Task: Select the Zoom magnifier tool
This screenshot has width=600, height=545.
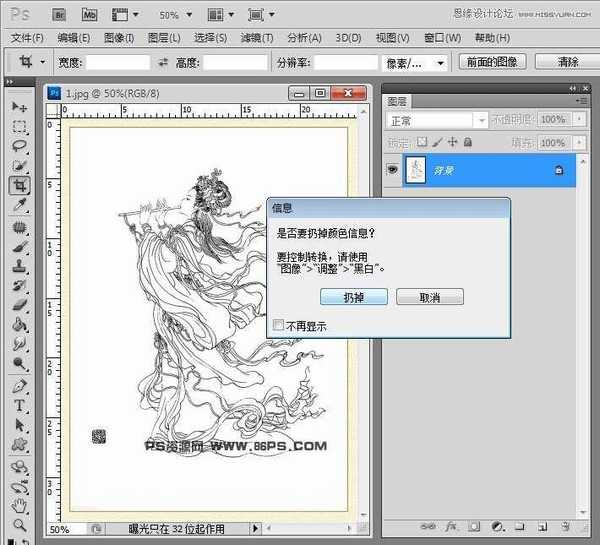Action: coord(19,524)
